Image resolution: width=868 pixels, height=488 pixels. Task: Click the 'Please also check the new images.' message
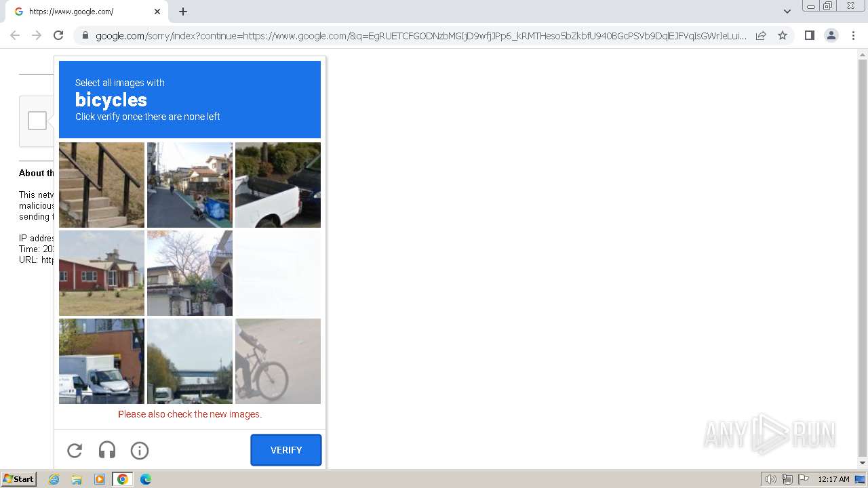[190, 414]
